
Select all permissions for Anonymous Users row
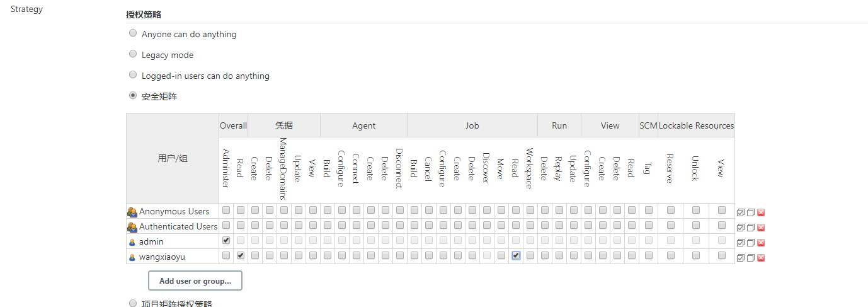[x=741, y=212]
